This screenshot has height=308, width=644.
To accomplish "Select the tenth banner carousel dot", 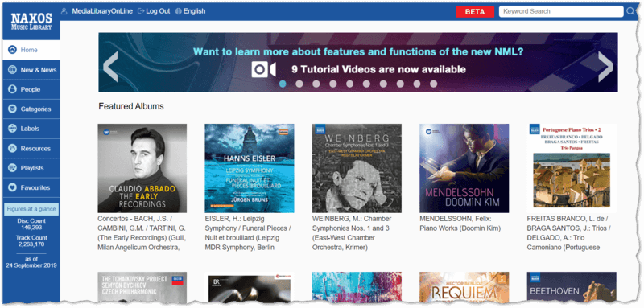I will 433,84.
